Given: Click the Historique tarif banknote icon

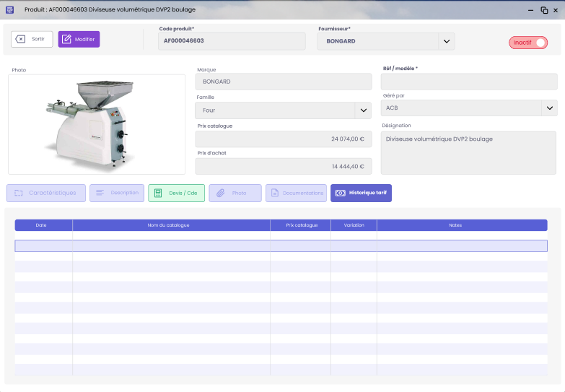Looking at the screenshot, I should pos(340,193).
